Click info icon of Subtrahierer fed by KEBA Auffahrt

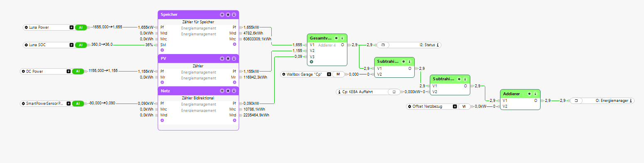[465, 79]
